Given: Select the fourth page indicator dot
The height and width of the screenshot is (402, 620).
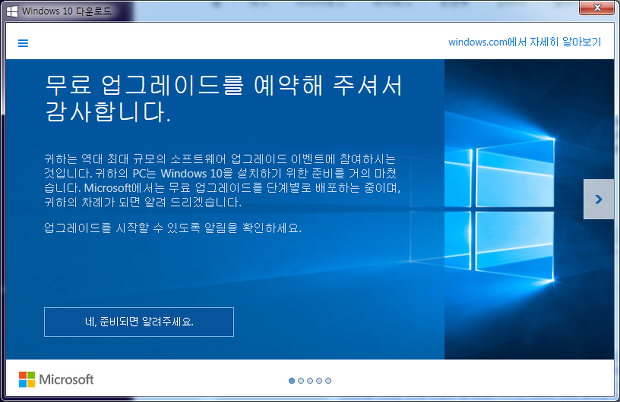Looking at the screenshot, I should 319,381.
